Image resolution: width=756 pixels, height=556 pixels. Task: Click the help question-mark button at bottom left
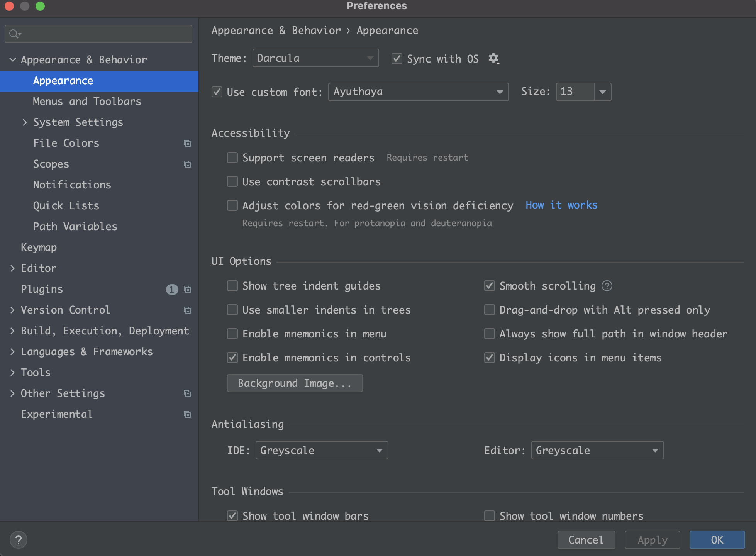click(x=18, y=540)
